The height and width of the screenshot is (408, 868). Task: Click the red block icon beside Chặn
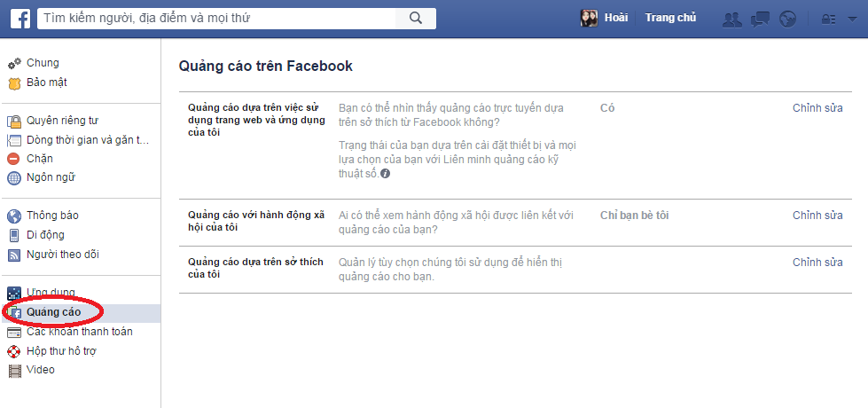(x=14, y=159)
